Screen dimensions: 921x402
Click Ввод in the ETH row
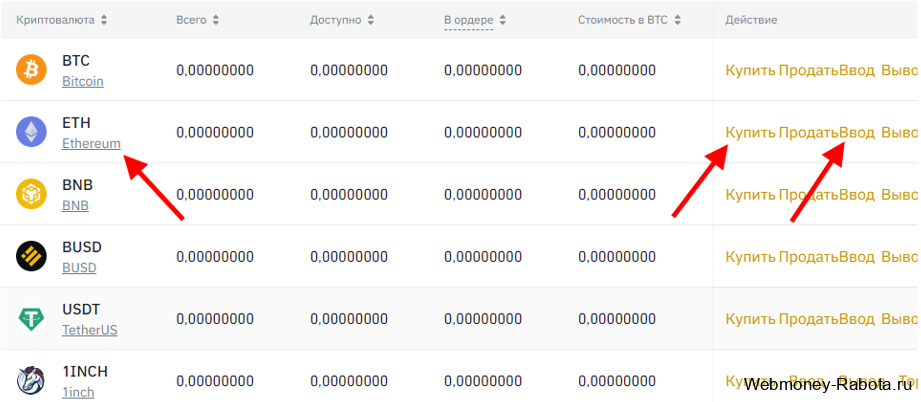pyautogui.click(x=857, y=132)
